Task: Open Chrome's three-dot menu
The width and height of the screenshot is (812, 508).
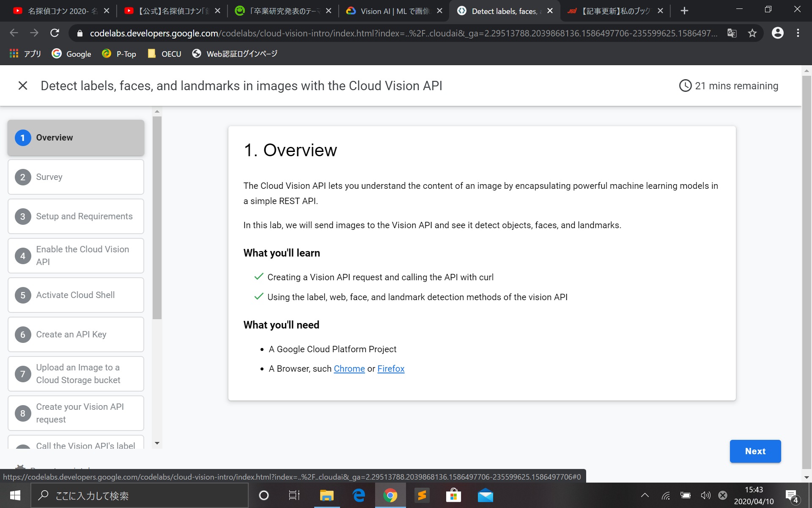Action: point(798,33)
